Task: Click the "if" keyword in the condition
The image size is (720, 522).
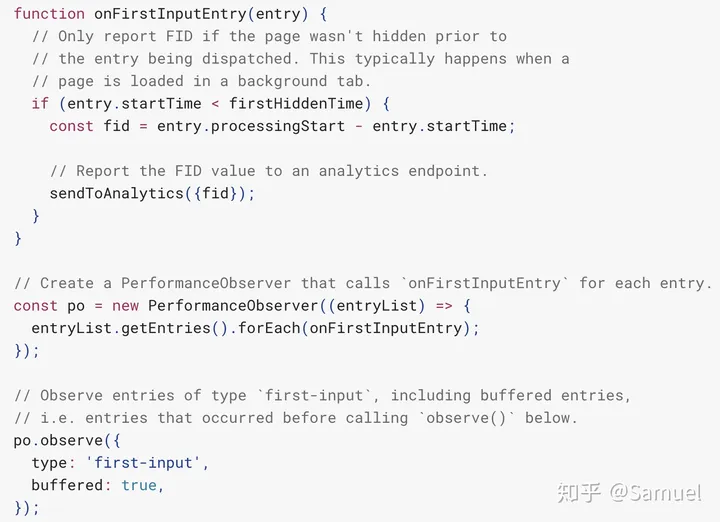Action: (40, 104)
